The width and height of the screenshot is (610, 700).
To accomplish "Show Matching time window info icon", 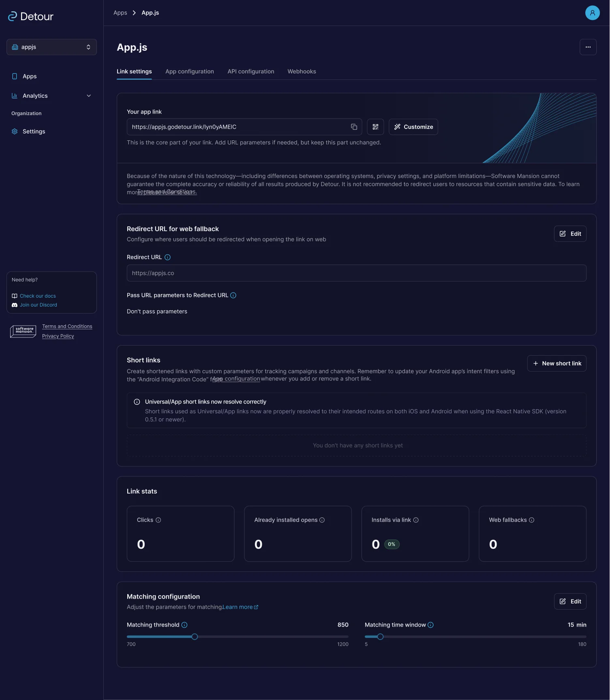I will click(x=430, y=625).
